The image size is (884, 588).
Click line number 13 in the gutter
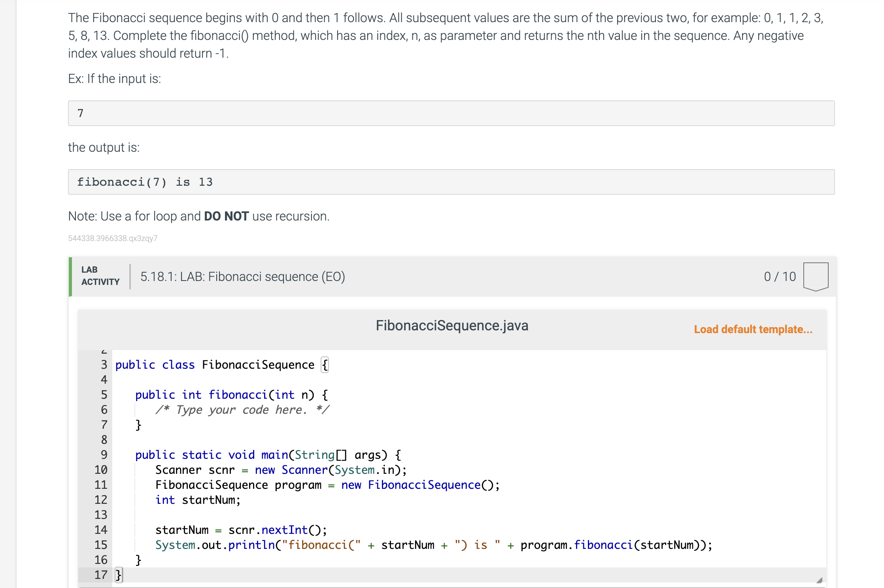tap(100, 515)
